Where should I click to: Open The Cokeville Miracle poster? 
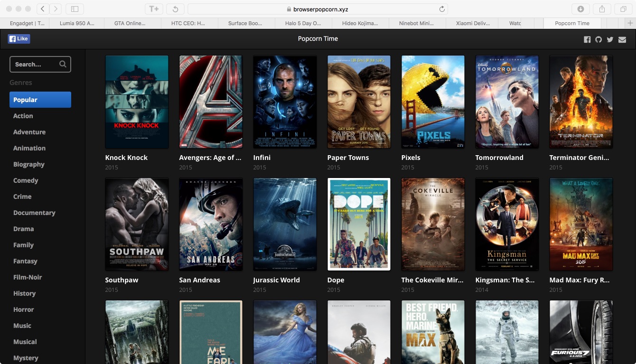point(433,224)
